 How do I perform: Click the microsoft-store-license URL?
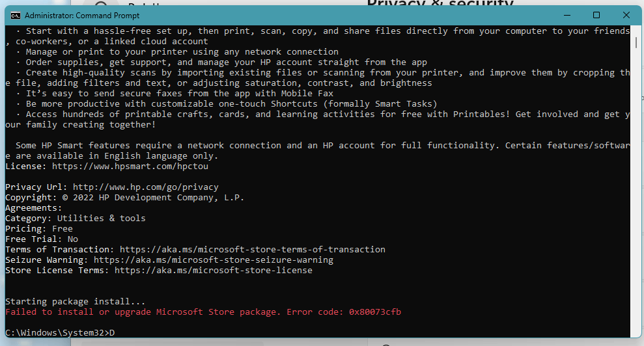coord(214,271)
